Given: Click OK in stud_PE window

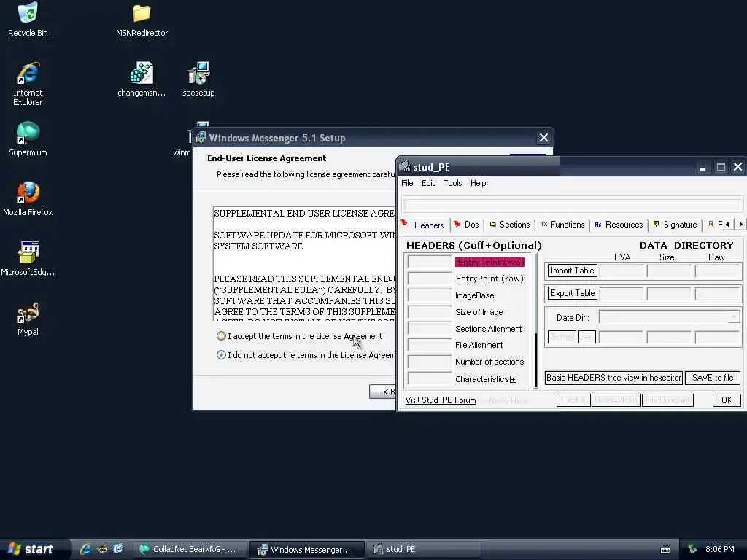Looking at the screenshot, I should click(727, 400).
